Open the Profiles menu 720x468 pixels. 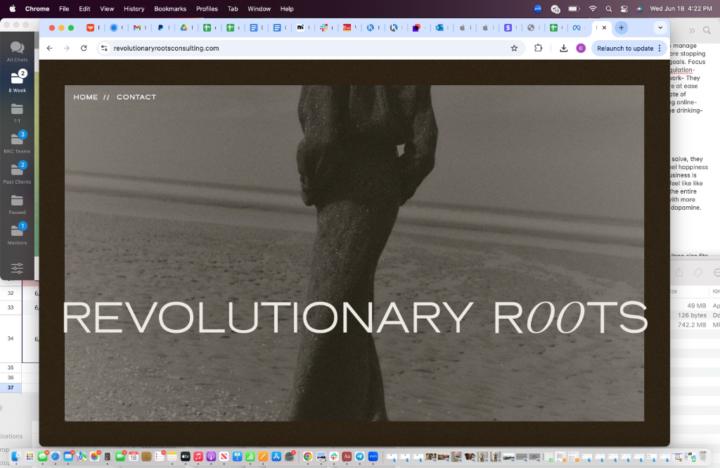pos(207,9)
